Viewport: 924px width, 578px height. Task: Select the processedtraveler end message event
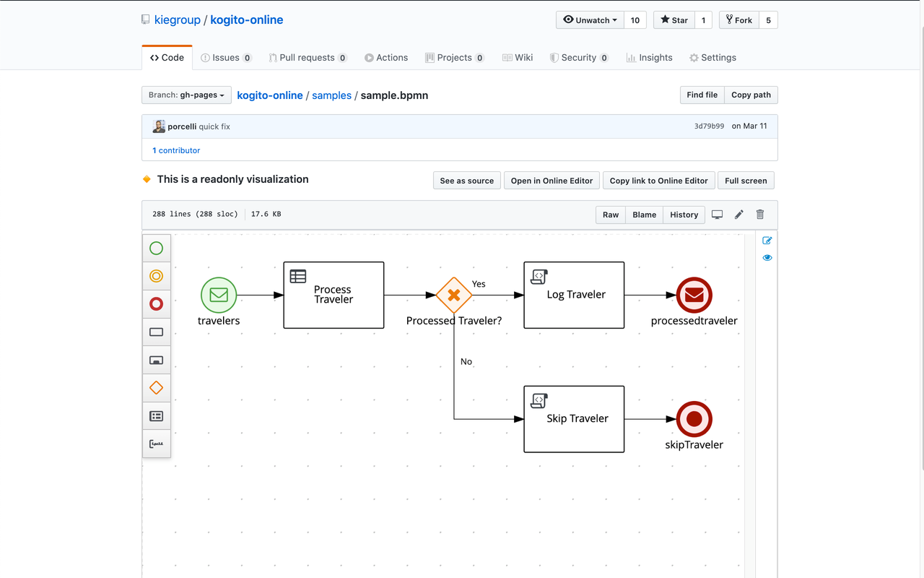694,295
